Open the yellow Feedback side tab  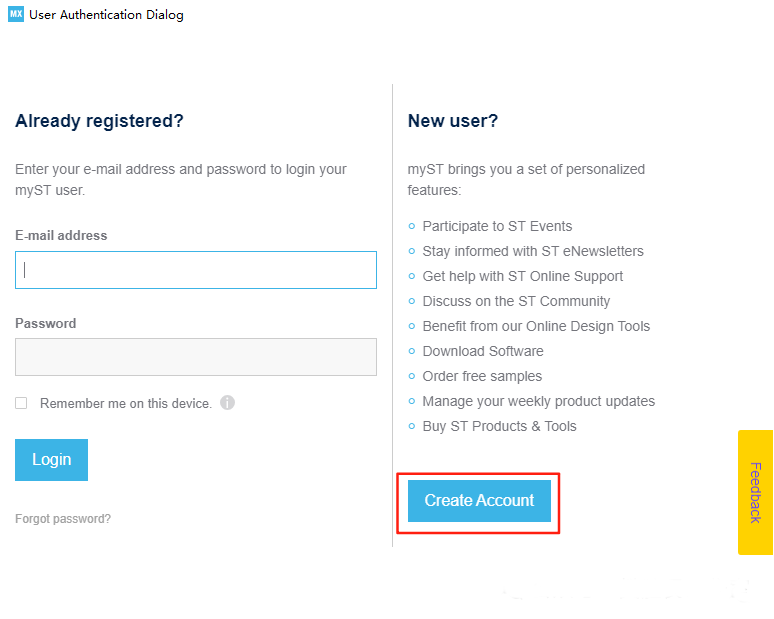[x=755, y=492]
